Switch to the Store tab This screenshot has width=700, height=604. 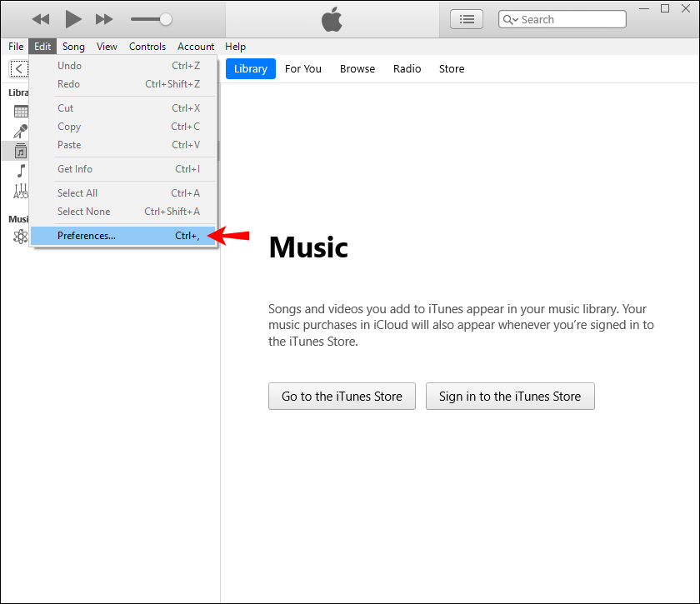tap(452, 69)
